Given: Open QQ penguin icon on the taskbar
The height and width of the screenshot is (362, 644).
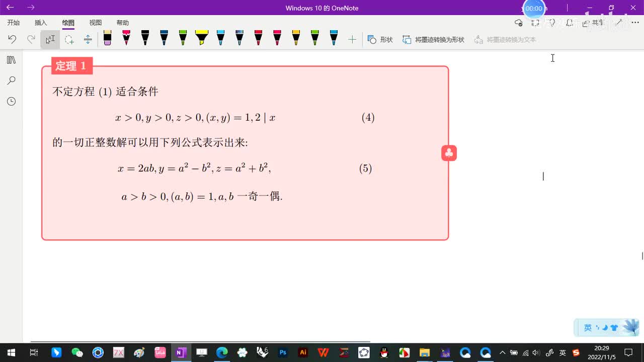Looking at the screenshot, I should (384, 352).
